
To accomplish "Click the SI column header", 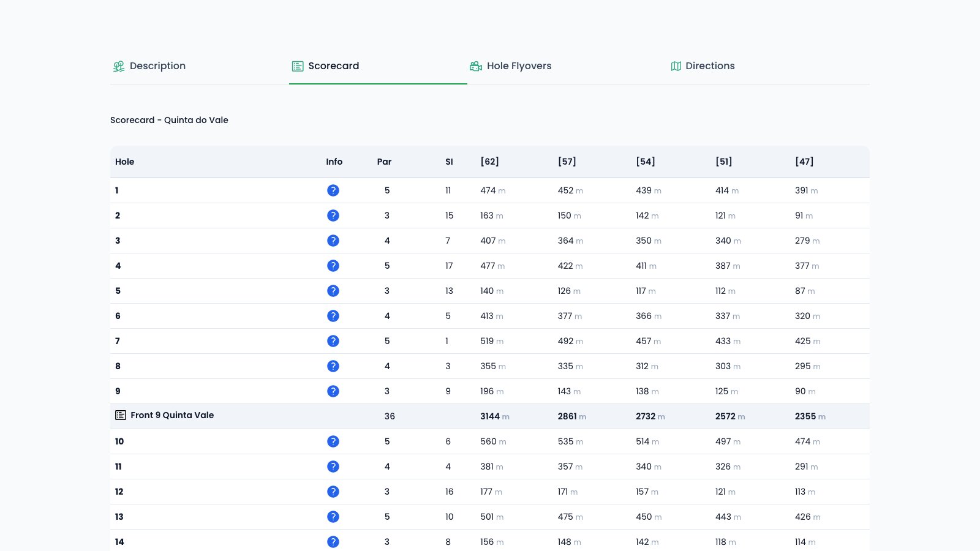I will 449,162.
